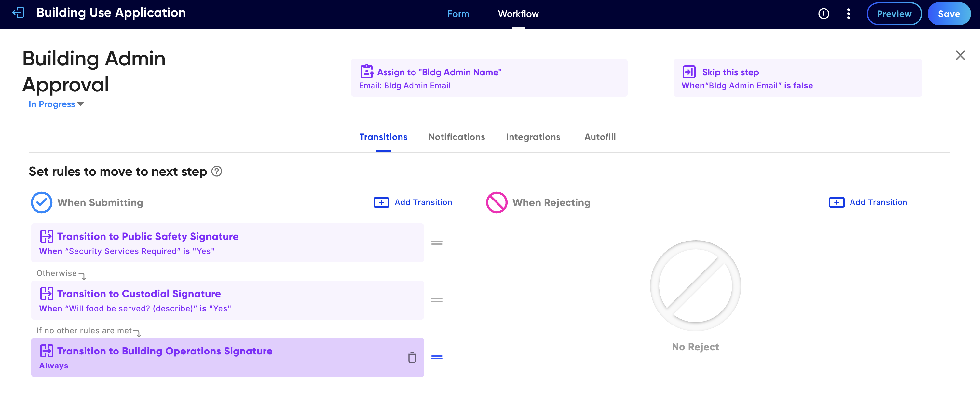Add Transition under When Submitting
This screenshot has height=401, width=980.
[413, 202]
